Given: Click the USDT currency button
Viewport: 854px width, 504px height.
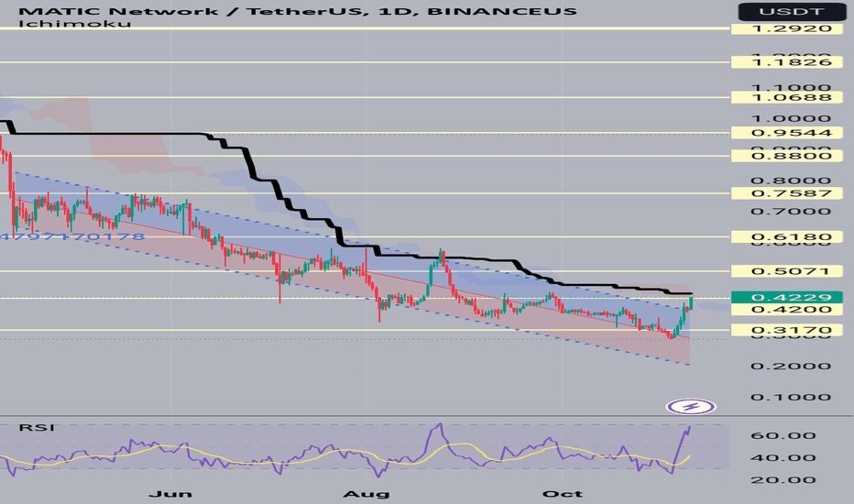Looking at the screenshot, I should coord(790,11).
